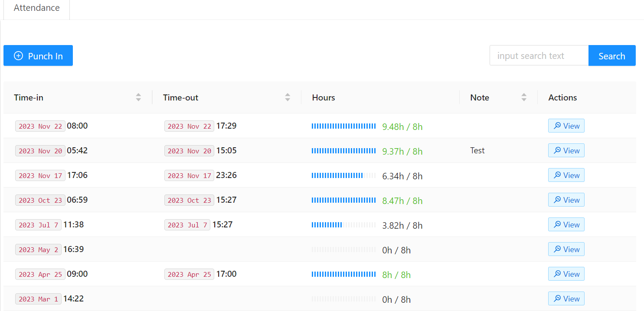Focus the search text input field

[x=539, y=56]
